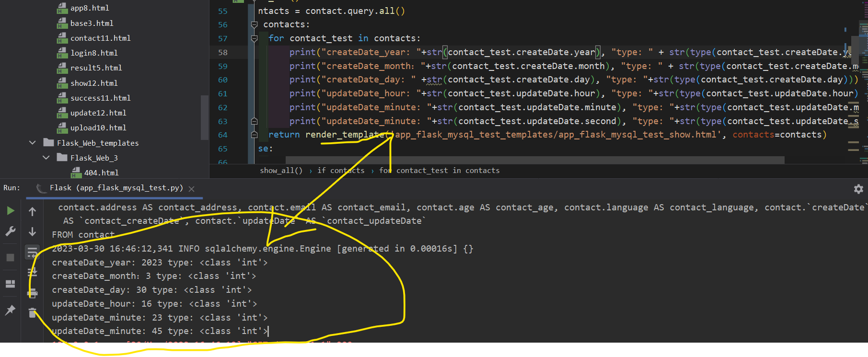The width and height of the screenshot is (868, 357).
Task: Fold the code block at line 56
Action: (x=255, y=24)
